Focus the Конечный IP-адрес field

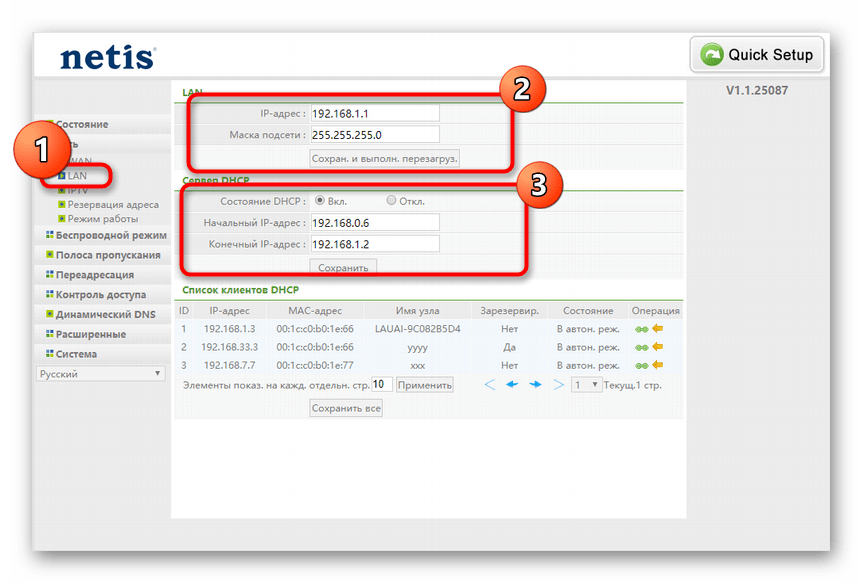point(375,244)
